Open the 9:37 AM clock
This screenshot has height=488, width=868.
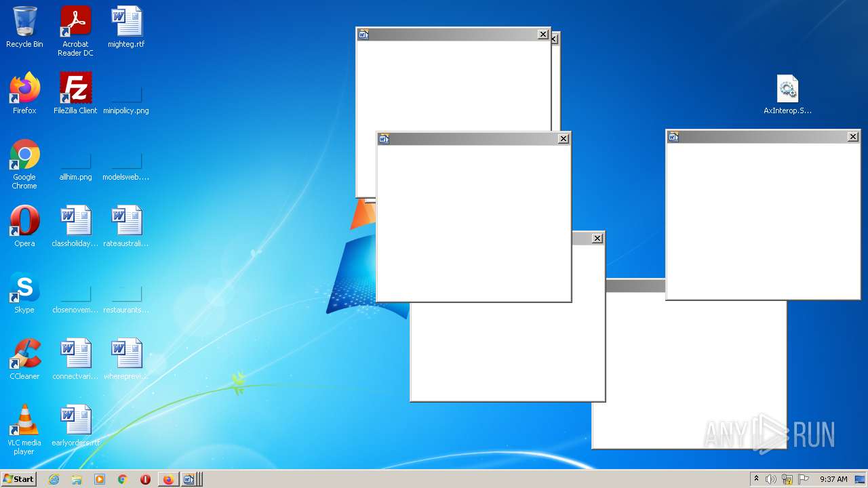click(x=833, y=479)
